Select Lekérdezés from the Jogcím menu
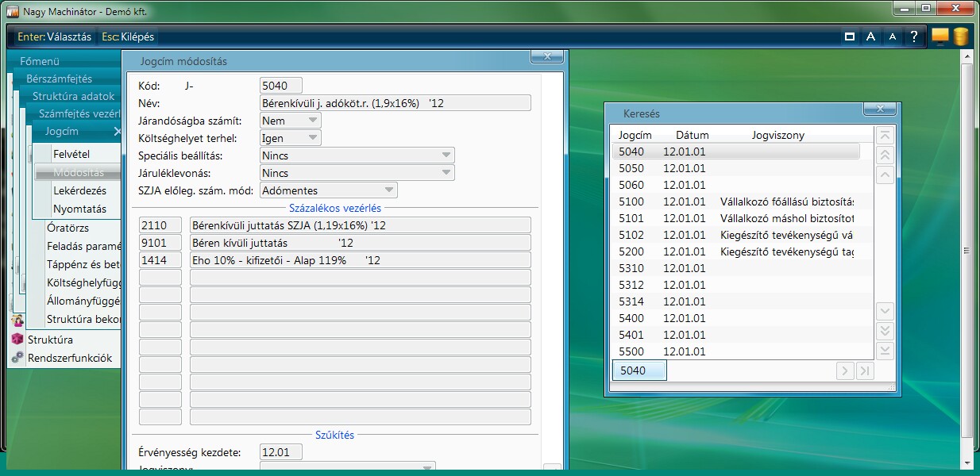 (x=79, y=191)
